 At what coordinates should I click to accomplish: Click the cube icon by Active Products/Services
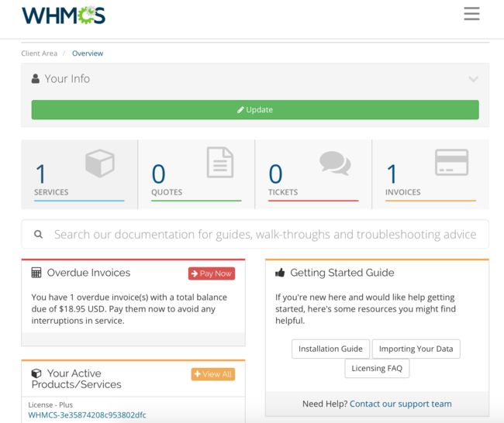(x=36, y=373)
